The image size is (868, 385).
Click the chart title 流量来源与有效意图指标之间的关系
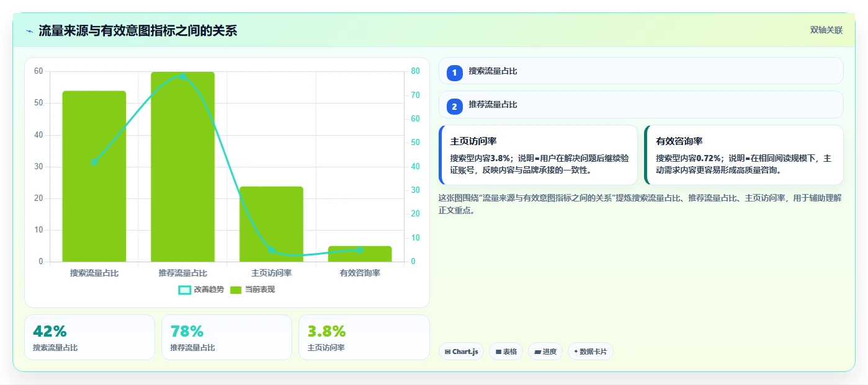pyautogui.click(x=138, y=31)
